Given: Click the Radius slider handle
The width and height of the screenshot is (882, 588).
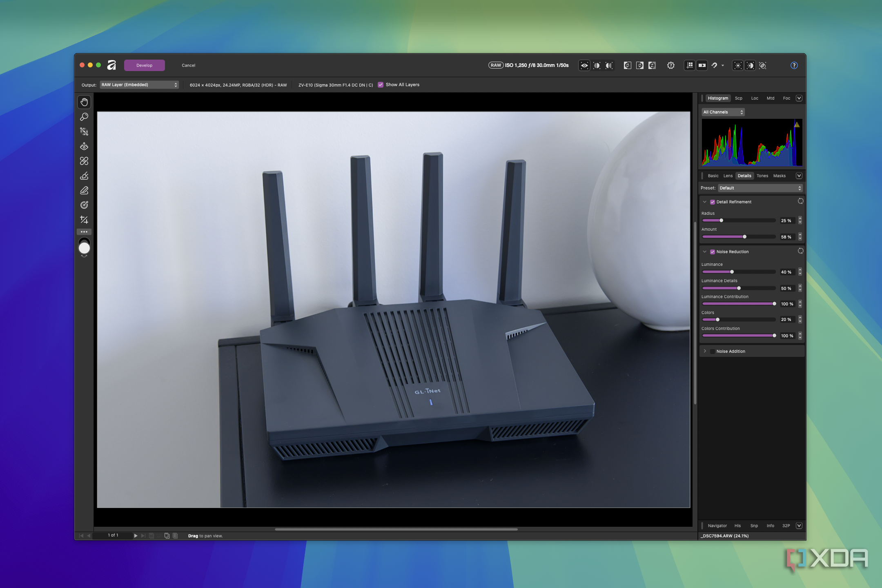Looking at the screenshot, I should pos(721,220).
